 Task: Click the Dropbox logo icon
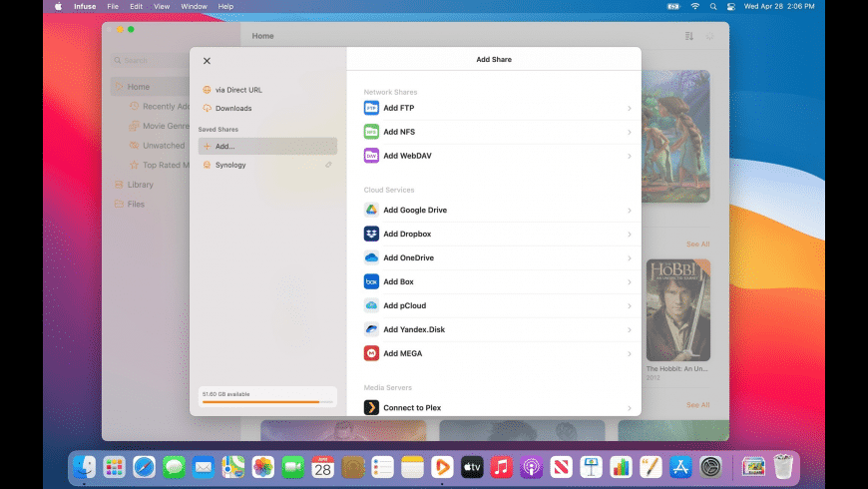pos(371,234)
